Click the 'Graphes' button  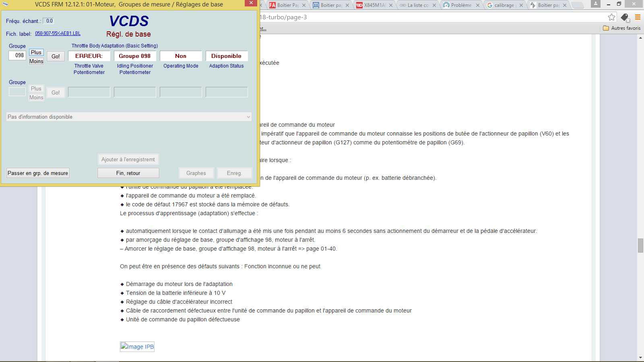(x=196, y=173)
